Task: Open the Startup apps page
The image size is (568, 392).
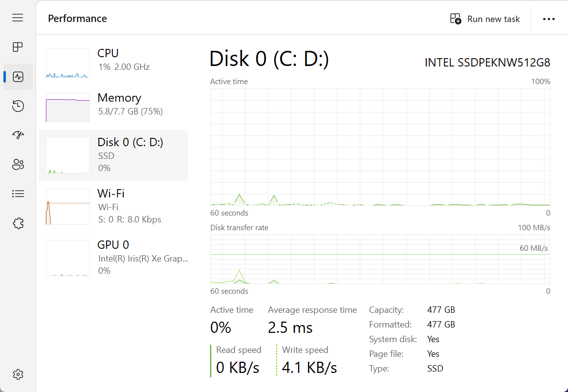Action: [x=18, y=135]
